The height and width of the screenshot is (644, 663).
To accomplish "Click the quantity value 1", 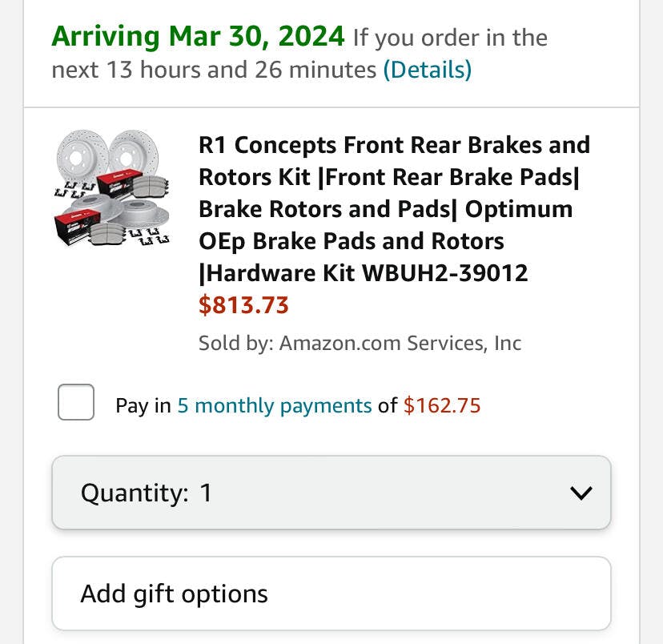I will coord(206,493).
